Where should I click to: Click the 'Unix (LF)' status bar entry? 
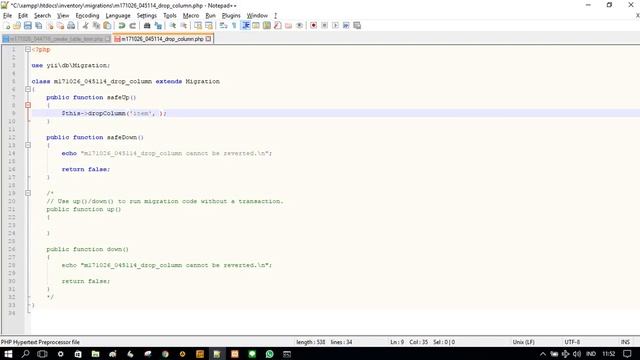click(523, 342)
